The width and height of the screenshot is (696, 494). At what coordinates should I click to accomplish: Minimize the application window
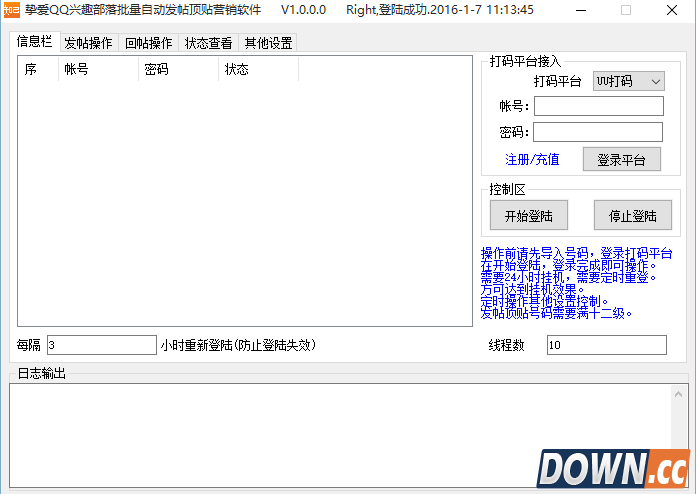(581, 10)
